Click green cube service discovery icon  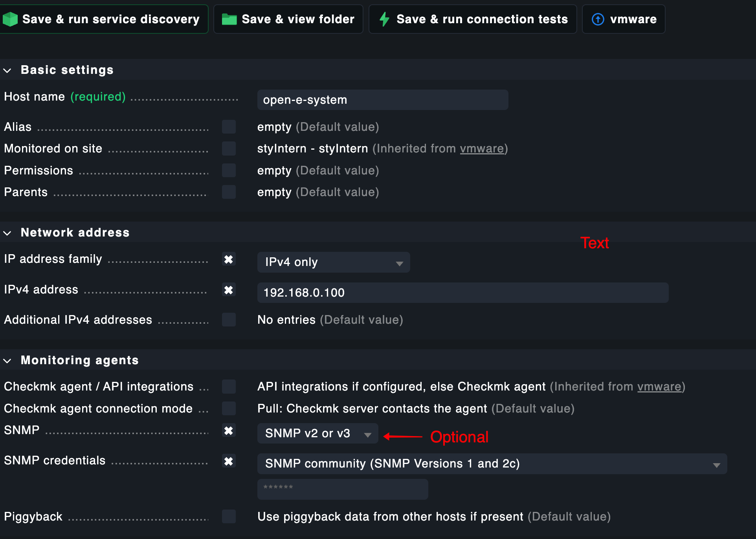tap(10, 19)
